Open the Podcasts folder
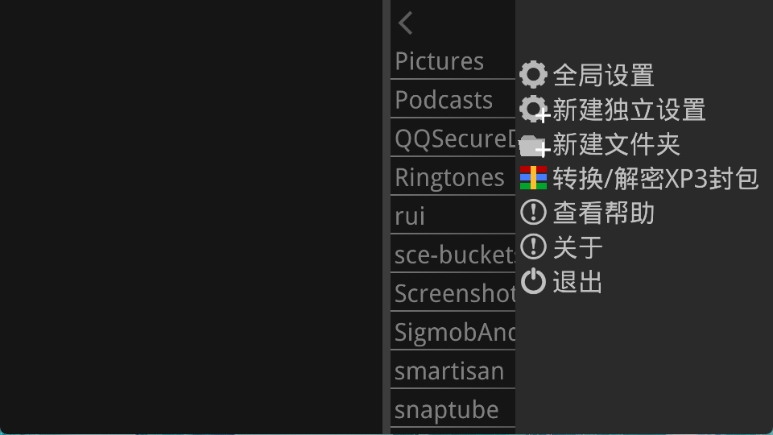Screen dimensions: 773x435 coord(444,100)
